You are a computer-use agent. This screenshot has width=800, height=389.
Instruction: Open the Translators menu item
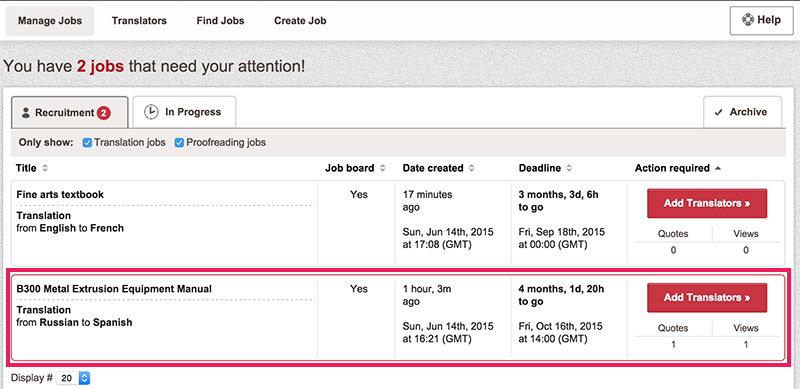click(x=139, y=21)
